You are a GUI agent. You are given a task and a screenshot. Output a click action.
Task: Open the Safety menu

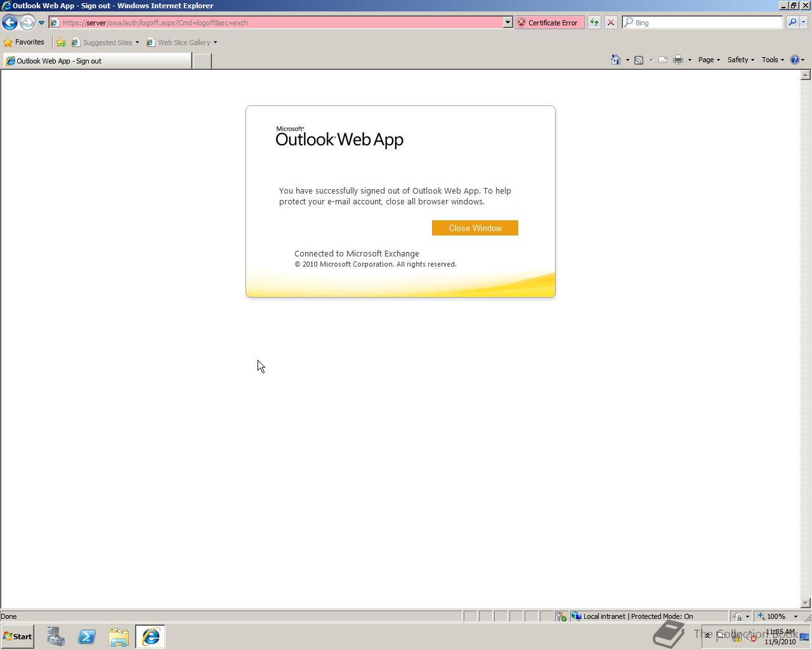[x=741, y=60]
